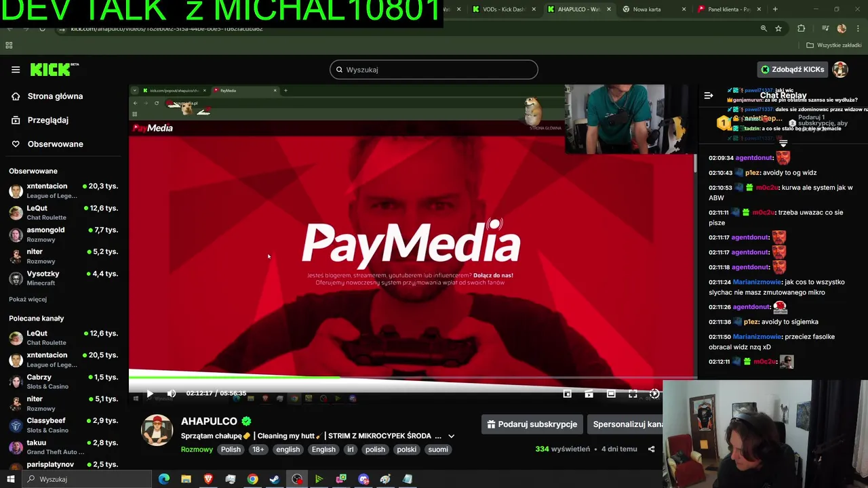Screen dimensions: 868x488
Task: Open Discord from the taskbar
Action: 363,479
